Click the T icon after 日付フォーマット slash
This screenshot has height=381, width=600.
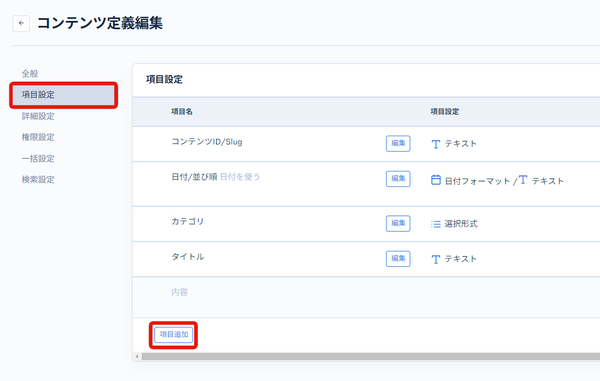523,179
